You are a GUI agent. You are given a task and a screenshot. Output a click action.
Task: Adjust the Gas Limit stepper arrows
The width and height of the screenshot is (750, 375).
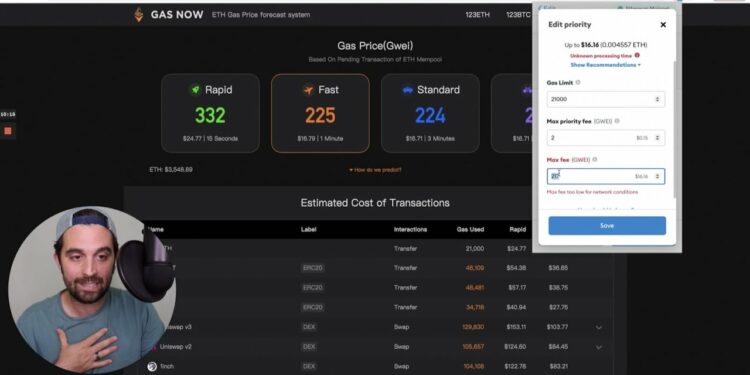coord(657,99)
